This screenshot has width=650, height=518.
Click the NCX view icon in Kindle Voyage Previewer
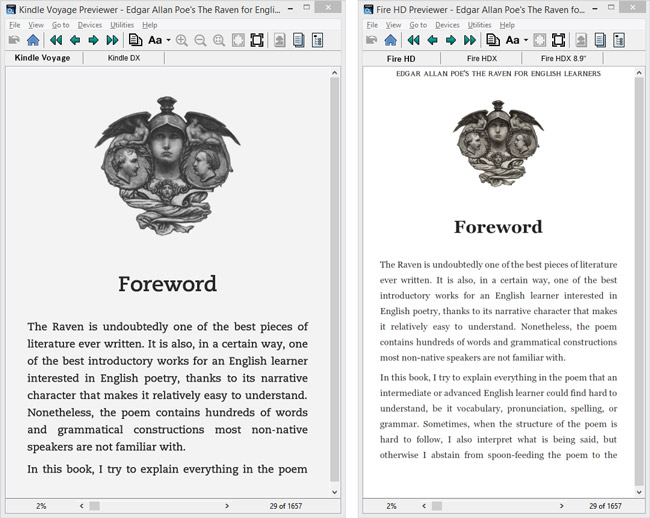(x=318, y=40)
